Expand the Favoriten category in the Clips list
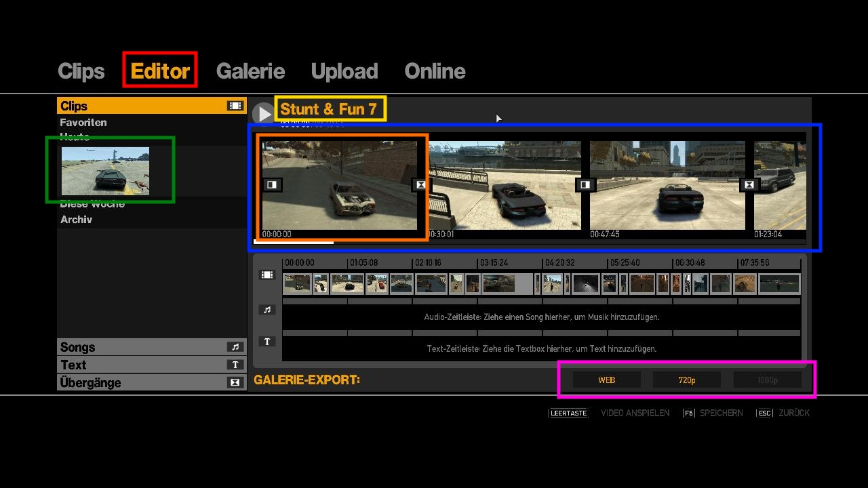The width and height of the screenshot is (868, 488). [83, 122]
